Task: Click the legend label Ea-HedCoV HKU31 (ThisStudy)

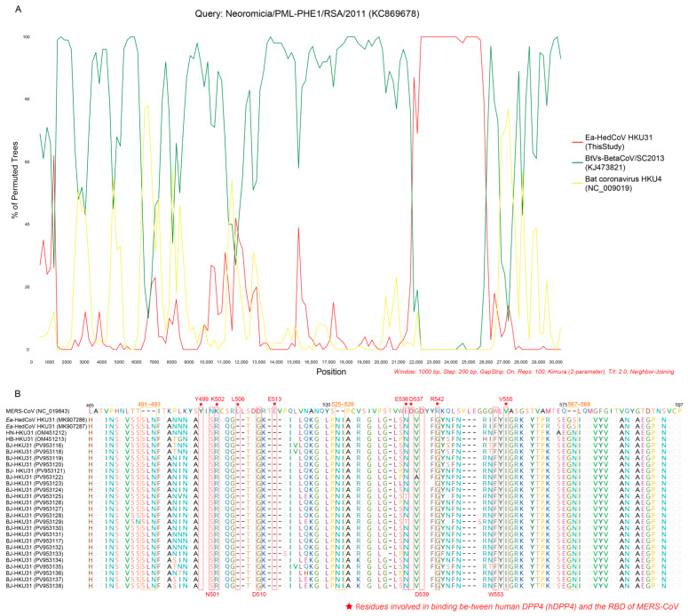Action: pyautogui.click(x=619, y=142)
